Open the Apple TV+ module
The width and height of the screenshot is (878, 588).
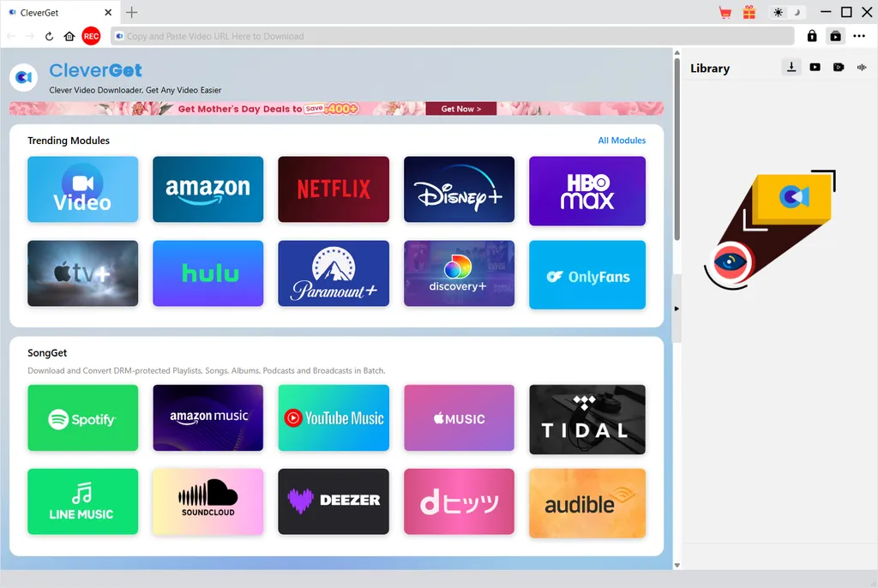(x=83, y=273)
